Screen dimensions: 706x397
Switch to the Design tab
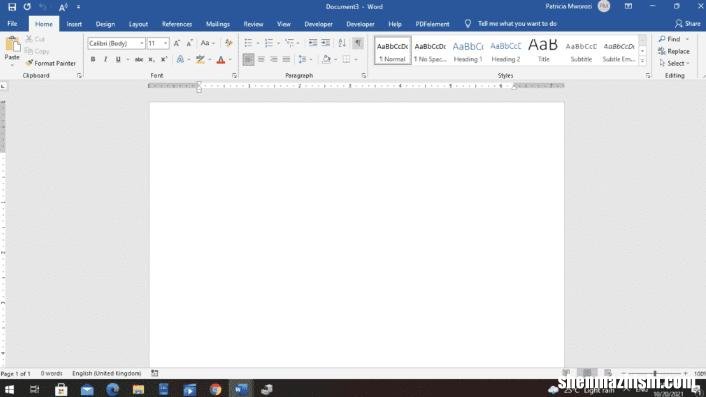click(x=105, y=24)
